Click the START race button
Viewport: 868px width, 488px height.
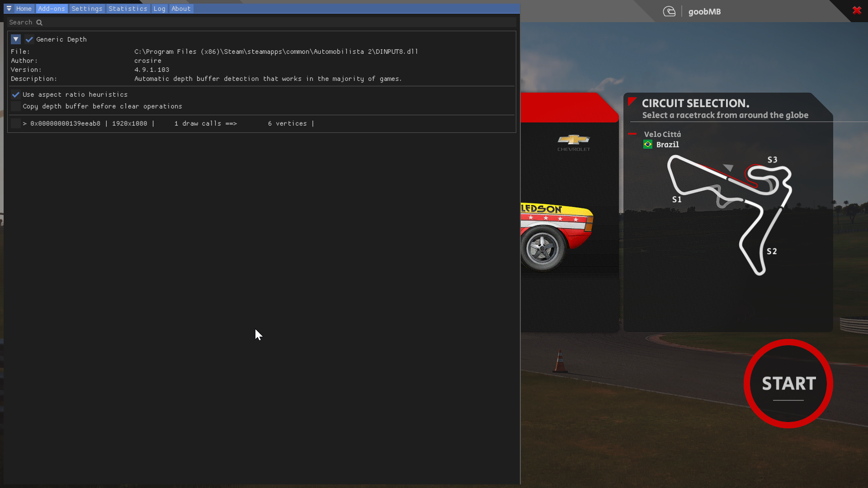(x=788, y=384)
